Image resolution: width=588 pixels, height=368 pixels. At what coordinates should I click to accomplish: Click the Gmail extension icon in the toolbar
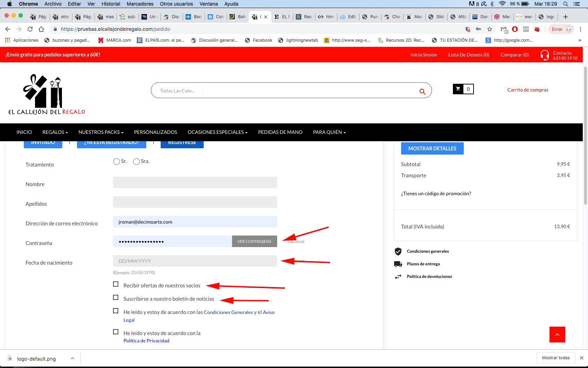[504, 29]
